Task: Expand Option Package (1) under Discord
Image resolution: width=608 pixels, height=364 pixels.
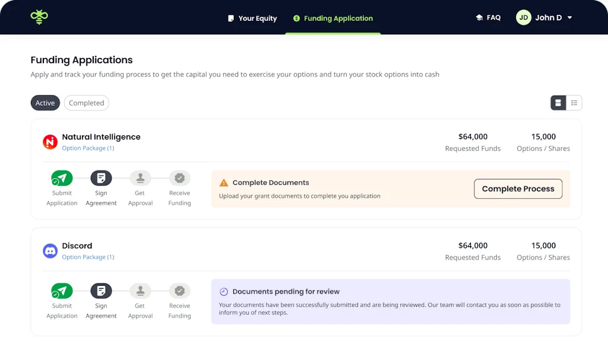Action: click(88, 257)
